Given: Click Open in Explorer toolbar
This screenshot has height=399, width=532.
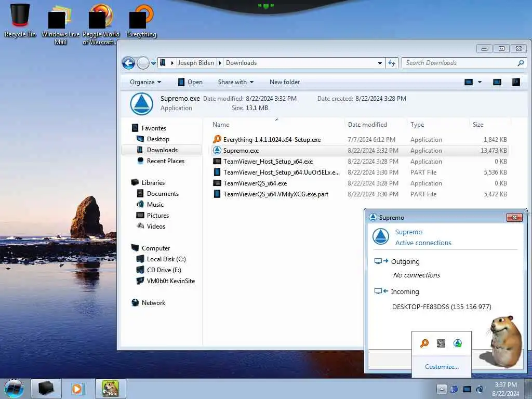Looking at the screenshot, I should [190, 82].
